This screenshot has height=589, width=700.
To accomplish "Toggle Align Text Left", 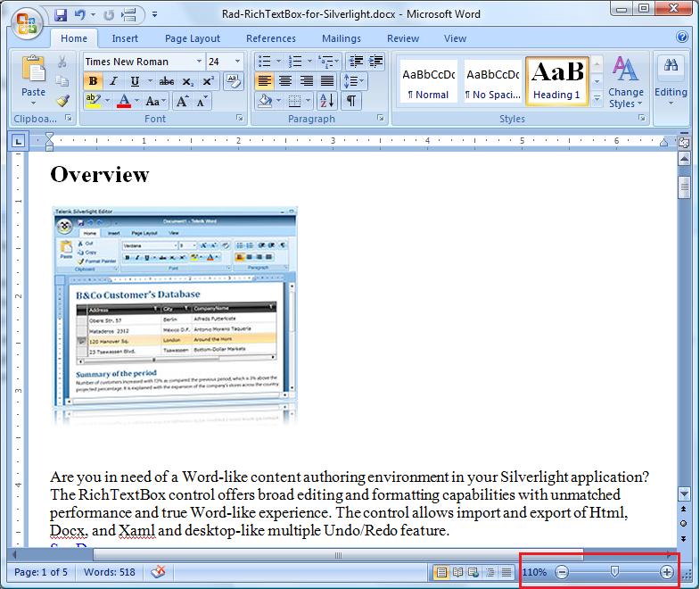I will click(x=264, y=81).
